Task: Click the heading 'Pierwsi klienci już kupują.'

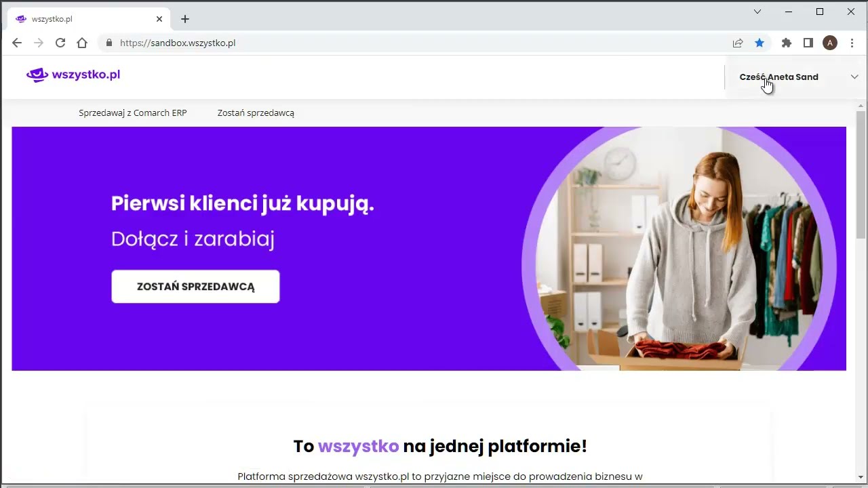Action: 243,203
